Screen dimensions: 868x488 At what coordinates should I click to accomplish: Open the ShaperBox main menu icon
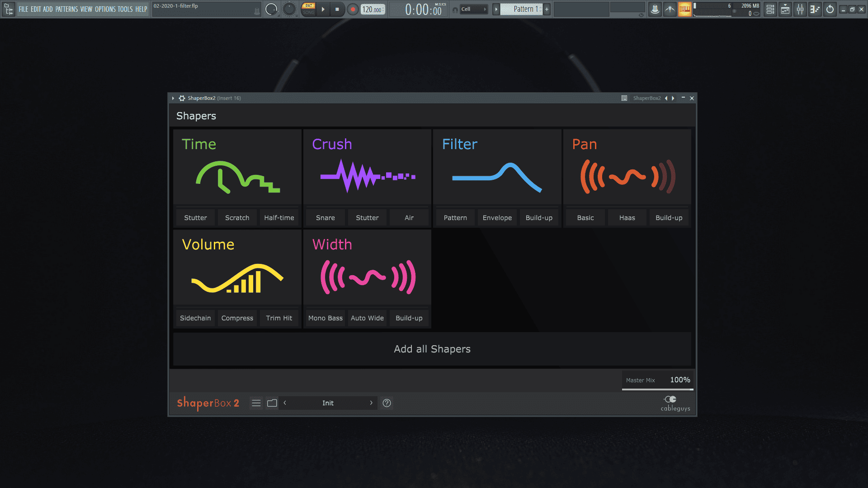(256, 403)
